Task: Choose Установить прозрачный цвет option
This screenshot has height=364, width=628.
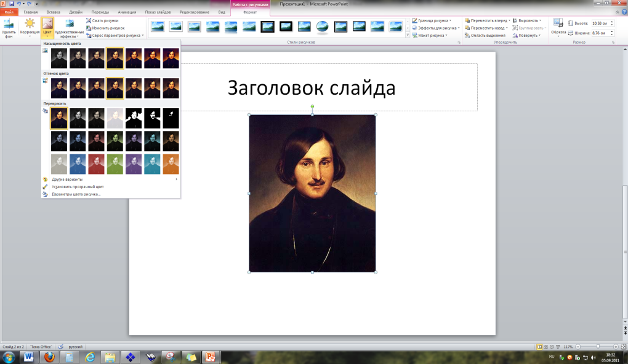Action: coord(111,186)
